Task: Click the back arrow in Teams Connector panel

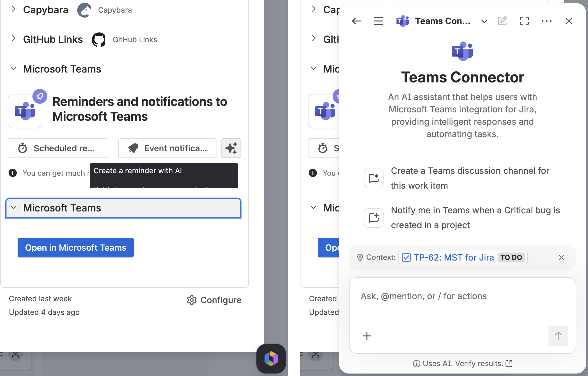Action: pos(356,21)
